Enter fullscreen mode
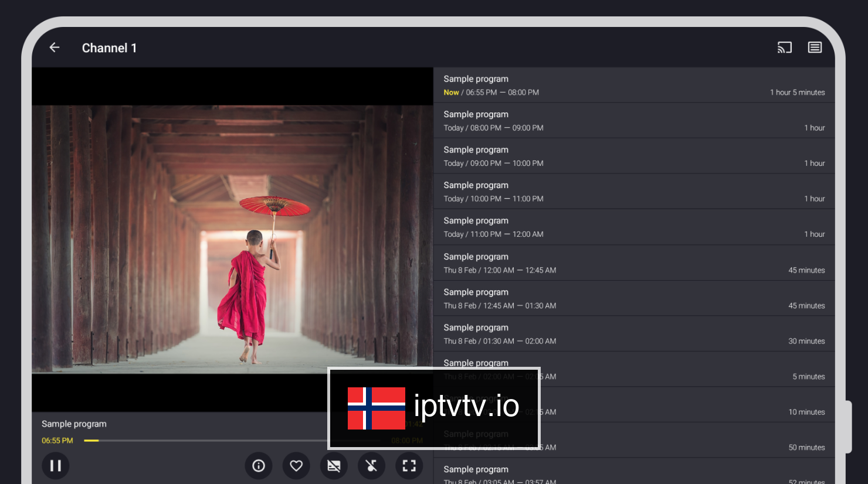868x484 pixels. click(x=409, y=466)
